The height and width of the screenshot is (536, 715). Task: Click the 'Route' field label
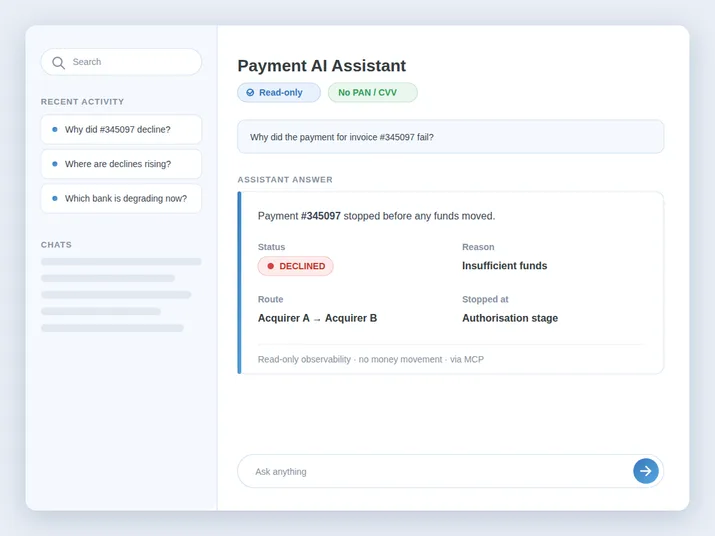[270, 299]
